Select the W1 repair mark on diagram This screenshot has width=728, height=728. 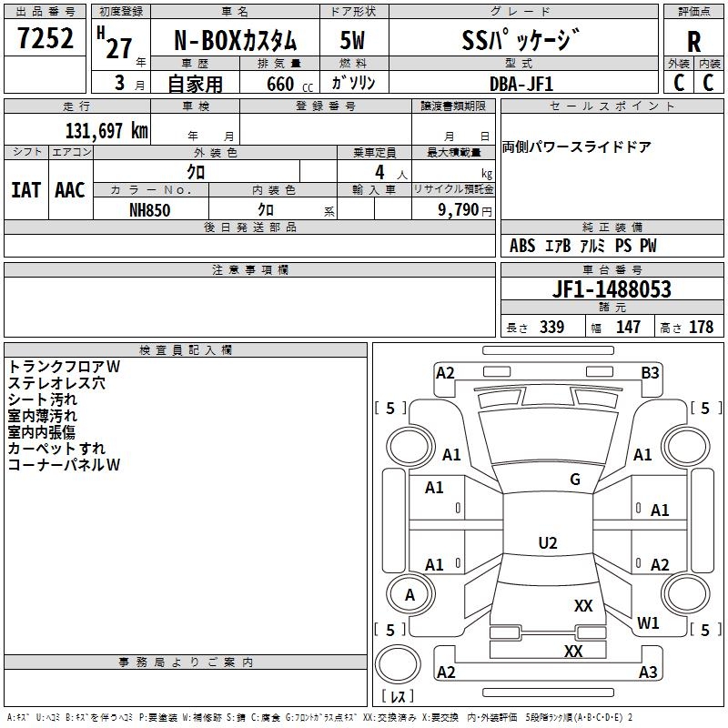pos(648,623)
